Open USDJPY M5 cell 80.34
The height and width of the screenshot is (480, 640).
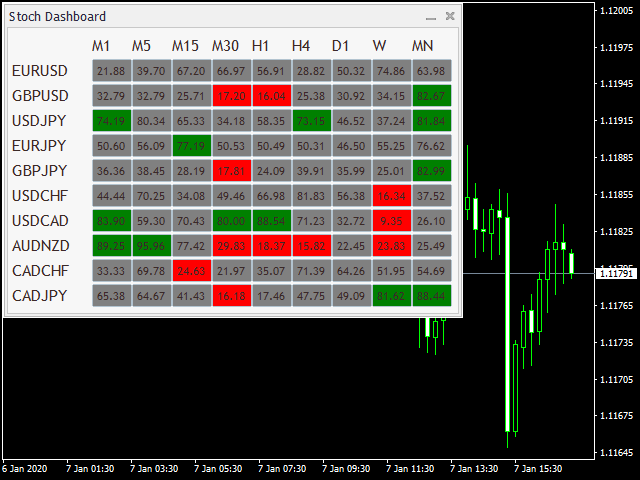(x=151, y=121)
